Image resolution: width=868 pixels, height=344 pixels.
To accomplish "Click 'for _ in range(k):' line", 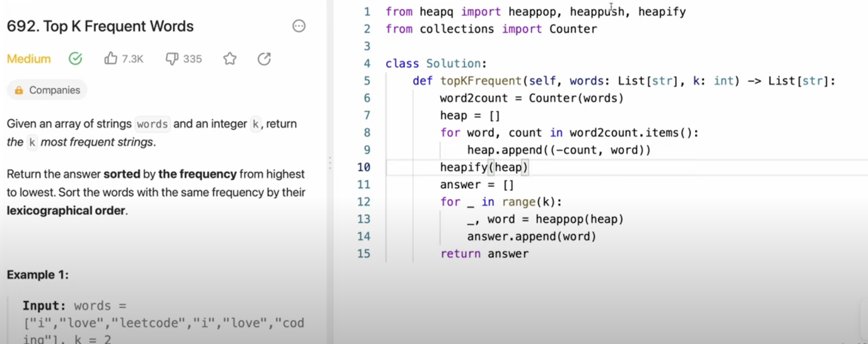I will pos(501,202).
